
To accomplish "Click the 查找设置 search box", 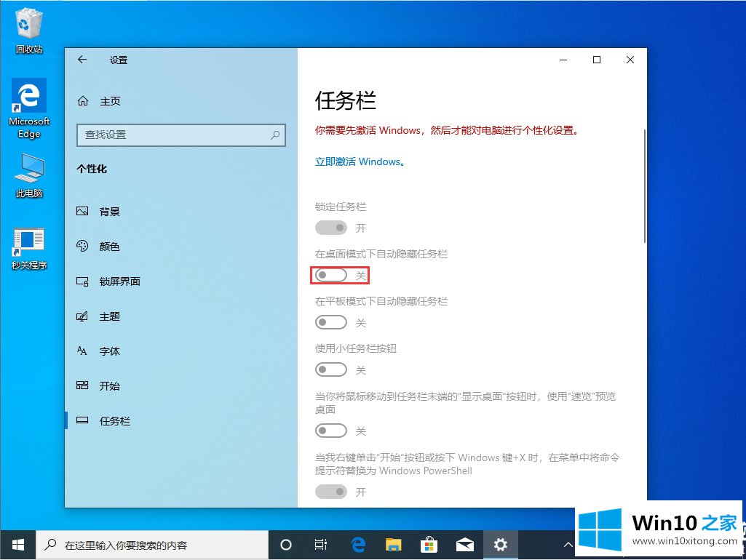I will pyautogui.click(x=180, y=135).
